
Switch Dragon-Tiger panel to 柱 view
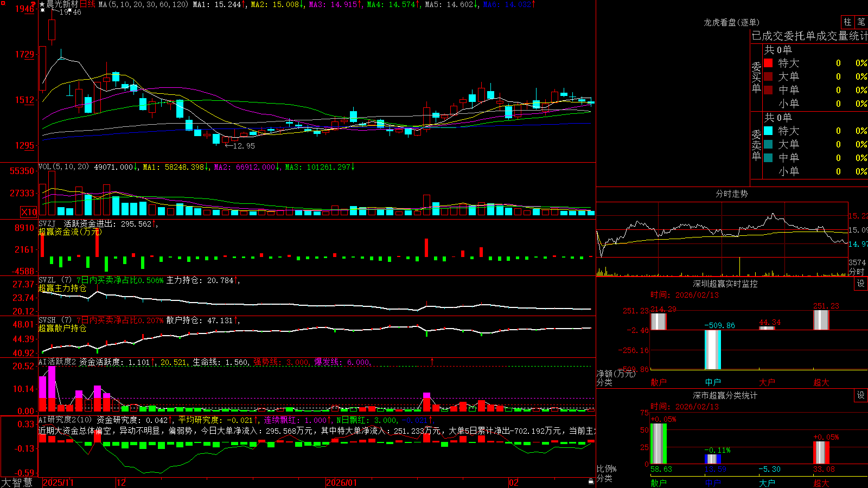pos(847,22)
